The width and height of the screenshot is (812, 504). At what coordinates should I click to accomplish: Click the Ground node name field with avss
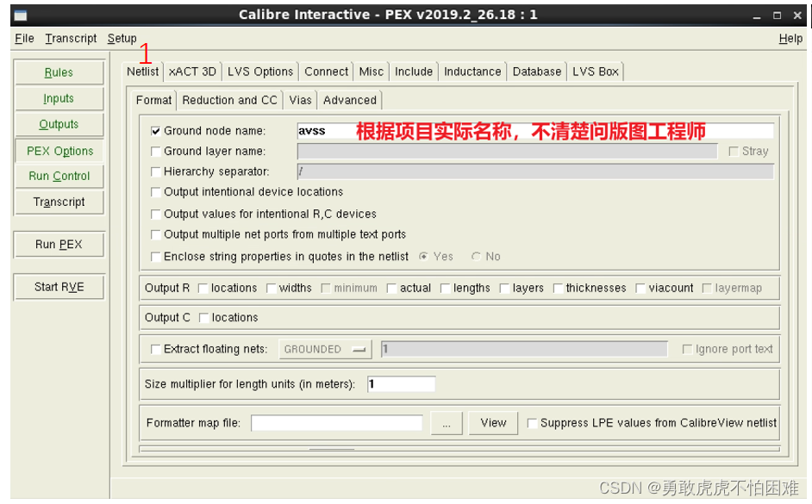coord(535,131)
